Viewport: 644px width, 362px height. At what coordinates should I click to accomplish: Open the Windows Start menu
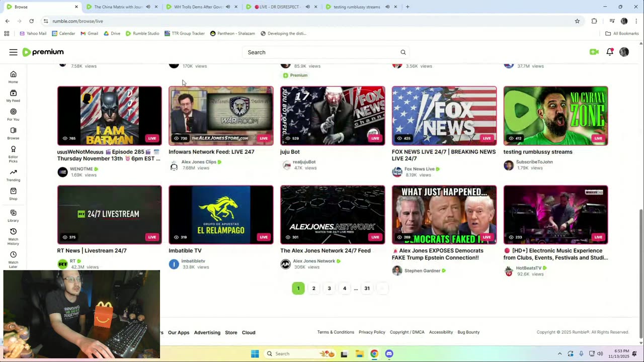tap(255, 353)
